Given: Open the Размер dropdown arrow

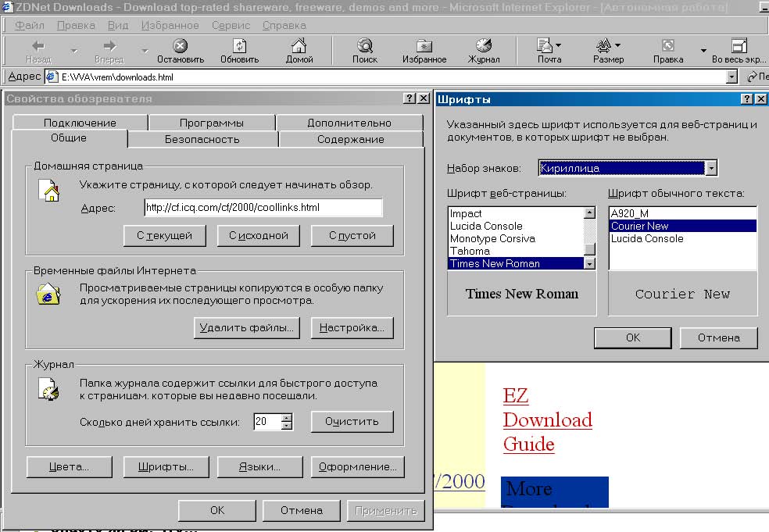Looking at the screenshot, I should 617,45.
